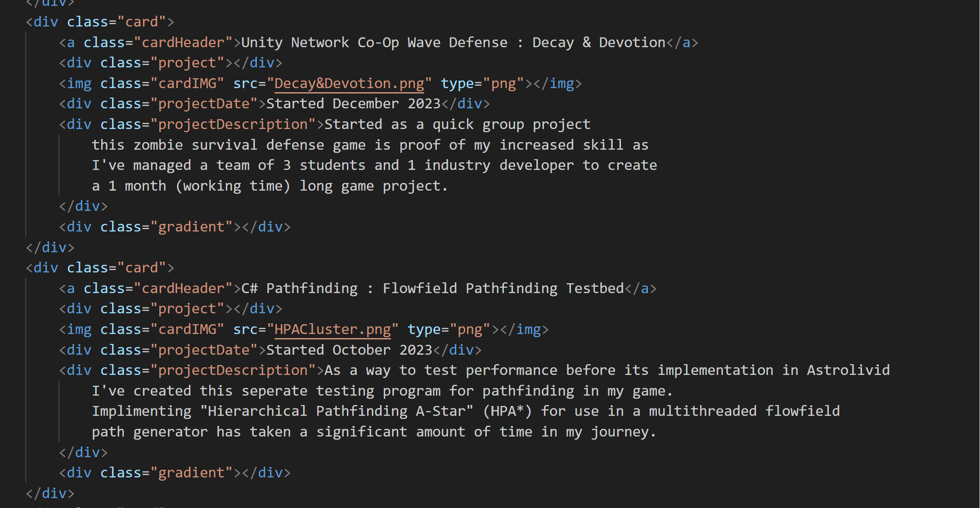Screen dimensions: 980x508
Task: Click the second div class="card" opening tag
Action: pos(100,268)
